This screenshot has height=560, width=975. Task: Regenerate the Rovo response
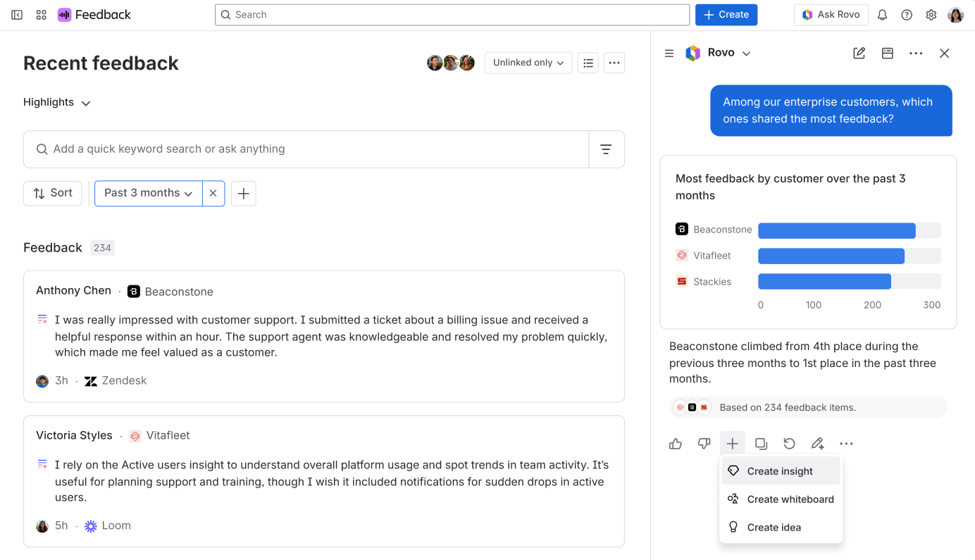pyautogui.click(x=789, y=444)
